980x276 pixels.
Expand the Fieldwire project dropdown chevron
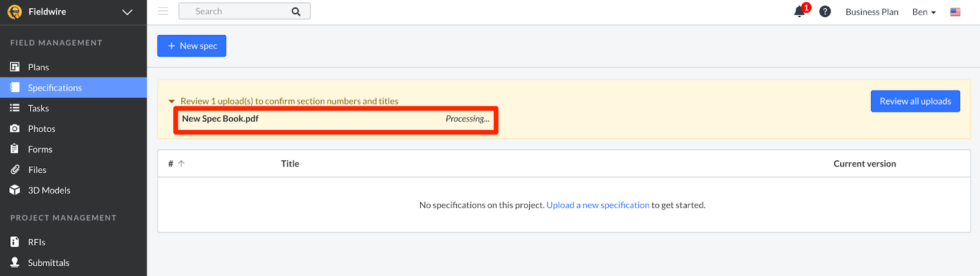point(127,12)
